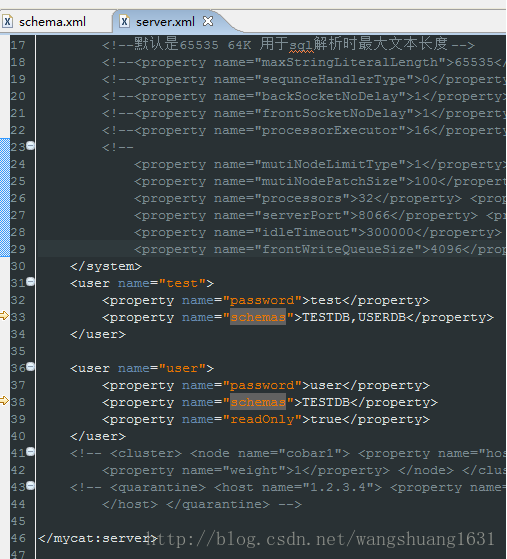Click "TESTDB,USERDB" value on line 33
The height and width of the screenshot is (559, 507).
(x=354, y=317)
